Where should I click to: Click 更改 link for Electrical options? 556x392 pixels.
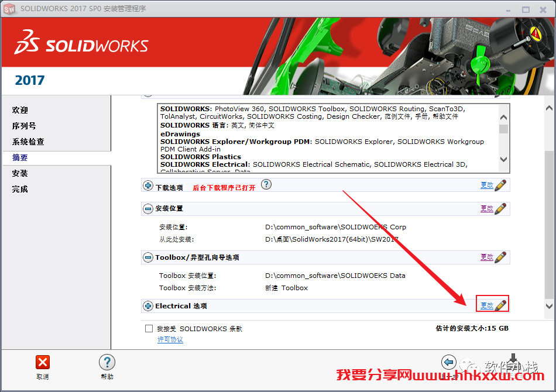point(487,305)
